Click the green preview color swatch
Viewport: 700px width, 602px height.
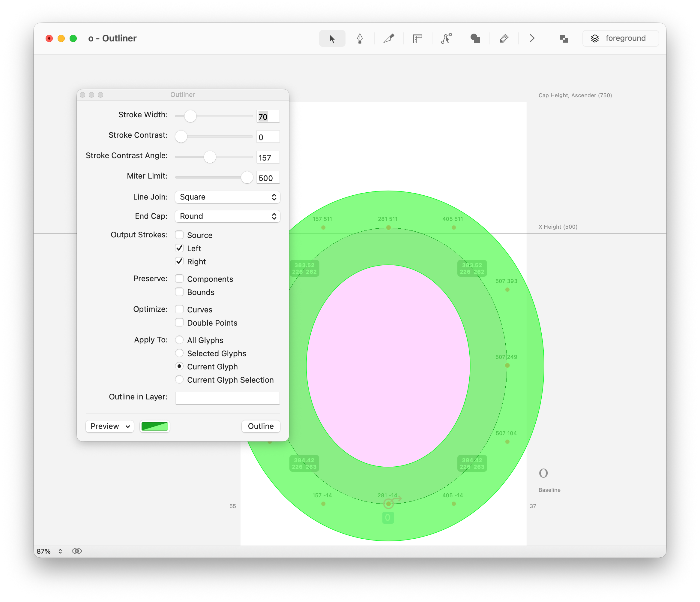tap(154, 426)
